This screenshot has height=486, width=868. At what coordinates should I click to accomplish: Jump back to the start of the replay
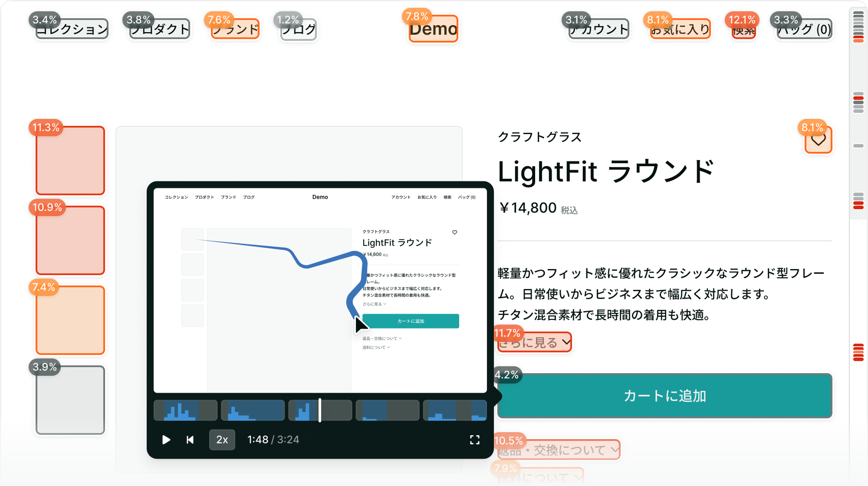190,440
